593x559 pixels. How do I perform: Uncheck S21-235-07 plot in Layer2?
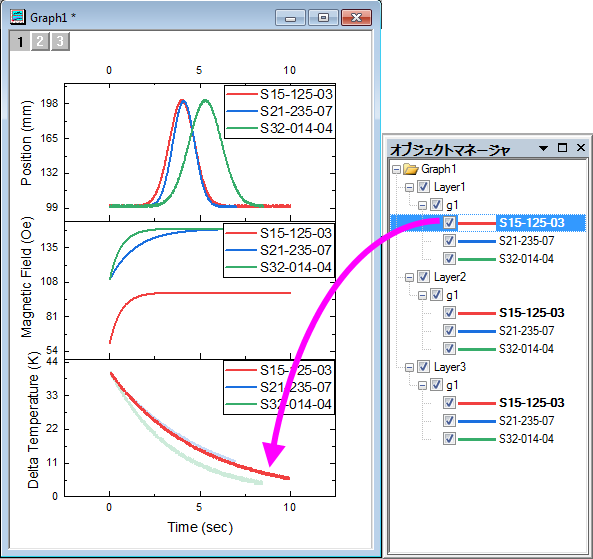[x=449, y=331]
